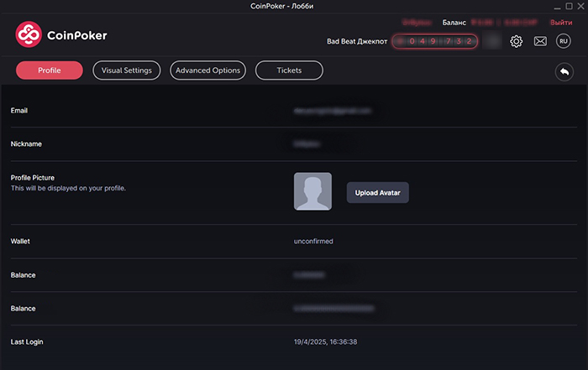Image resolution: width=588 pixels, height=370 pixels.
Task: Go back using the return arrow icon
Action: (x=564, y=71)
